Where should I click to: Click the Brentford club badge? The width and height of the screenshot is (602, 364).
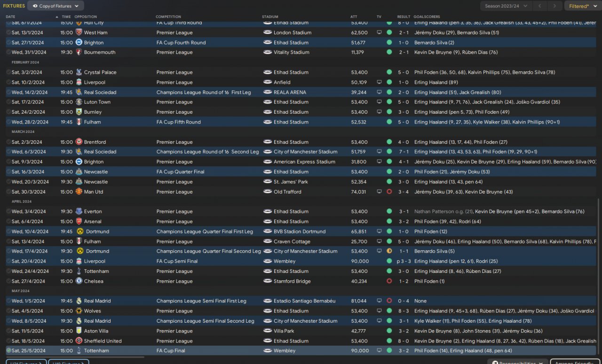[x=79, y=142]
